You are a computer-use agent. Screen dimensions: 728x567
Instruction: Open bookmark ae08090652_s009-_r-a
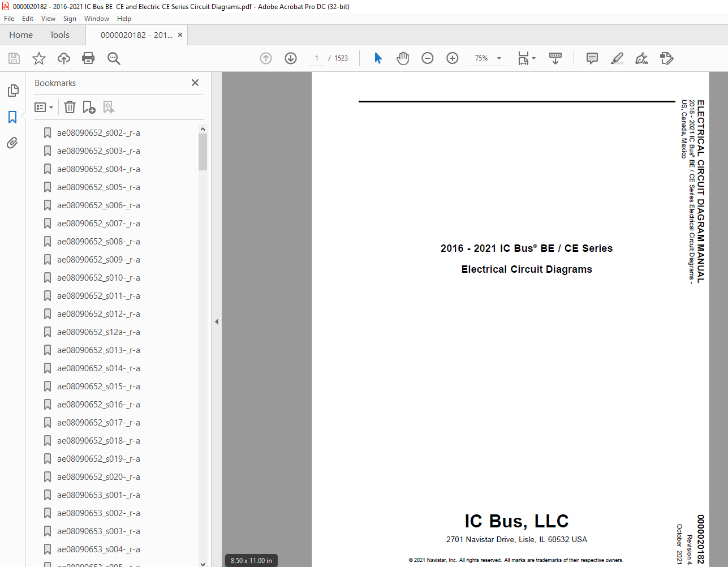click(x=98, y=260)
